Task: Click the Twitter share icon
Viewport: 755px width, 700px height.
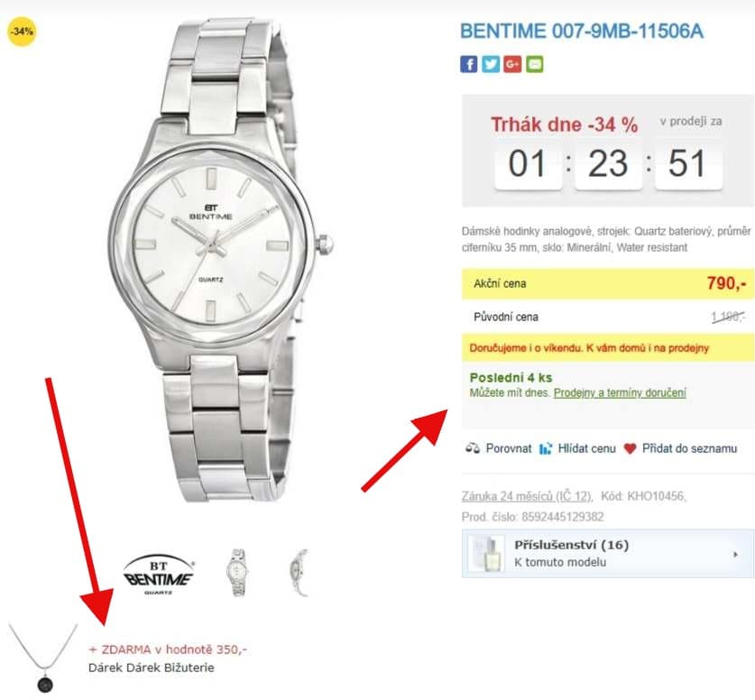Action: [491, 64]
